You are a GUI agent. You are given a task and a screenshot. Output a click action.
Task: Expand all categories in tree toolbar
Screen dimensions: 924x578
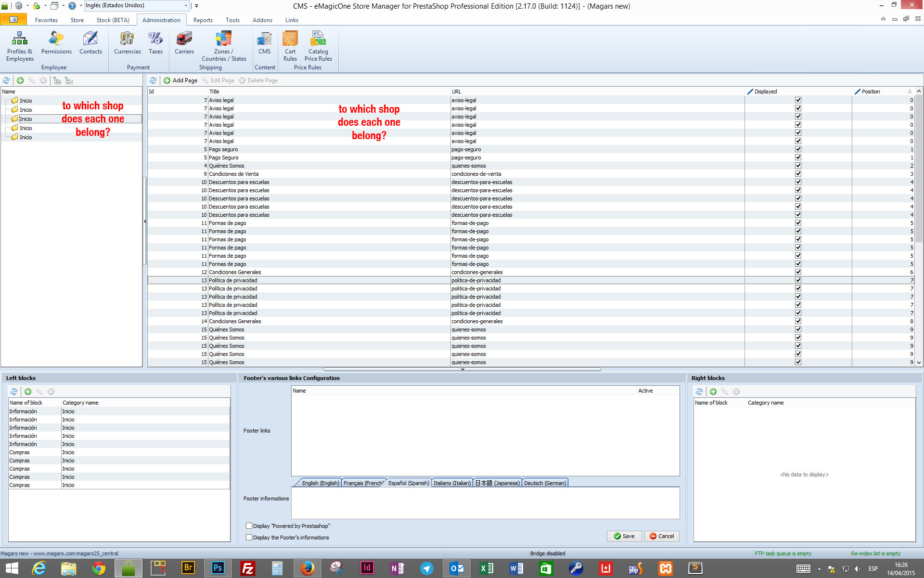pyautogui.click(x=57, y=80)
